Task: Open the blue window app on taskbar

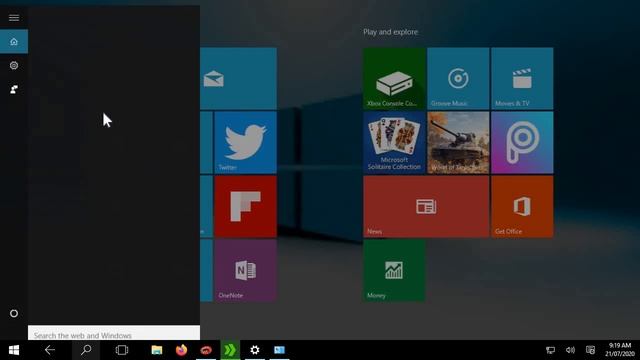Action: 279,350
